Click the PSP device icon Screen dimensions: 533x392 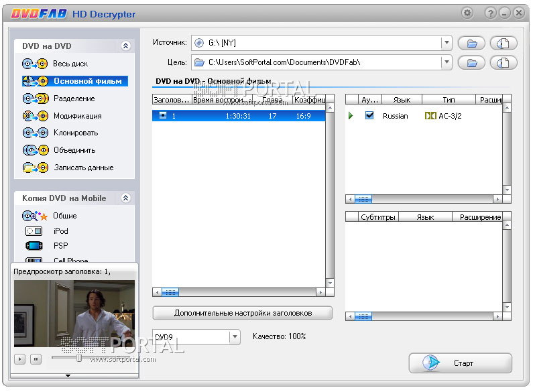coord(34,246)
